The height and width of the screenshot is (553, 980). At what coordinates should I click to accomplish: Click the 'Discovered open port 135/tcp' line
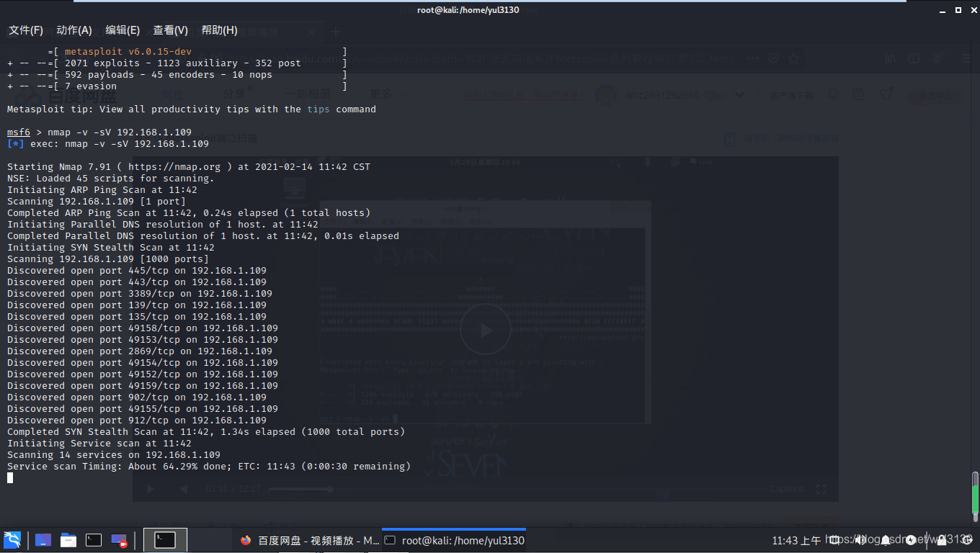[137, 317]
